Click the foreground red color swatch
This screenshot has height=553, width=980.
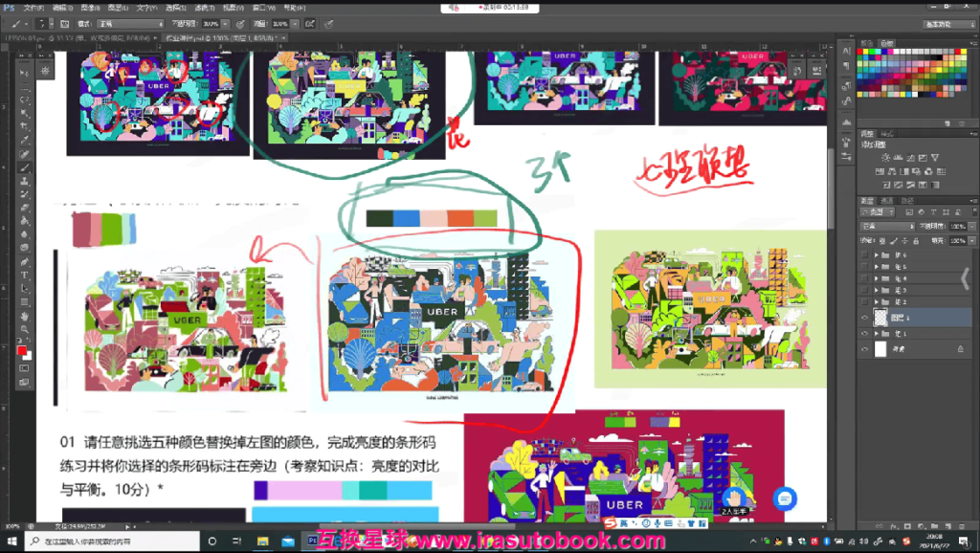pyautogui.click(x=22, y=350)
